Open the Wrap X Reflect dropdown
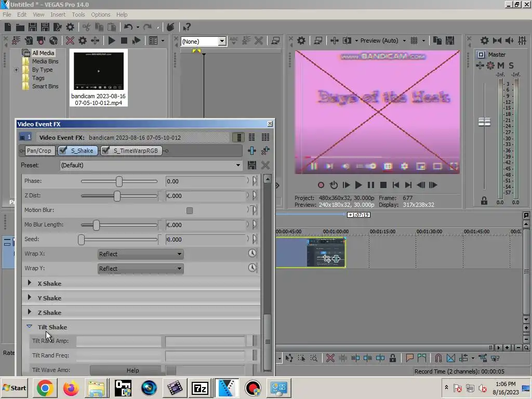 [x=140, y=254]
